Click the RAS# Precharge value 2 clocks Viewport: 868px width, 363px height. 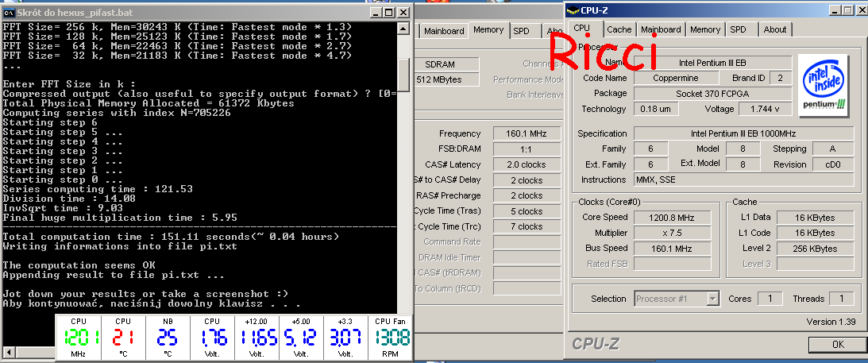[526, 196]
